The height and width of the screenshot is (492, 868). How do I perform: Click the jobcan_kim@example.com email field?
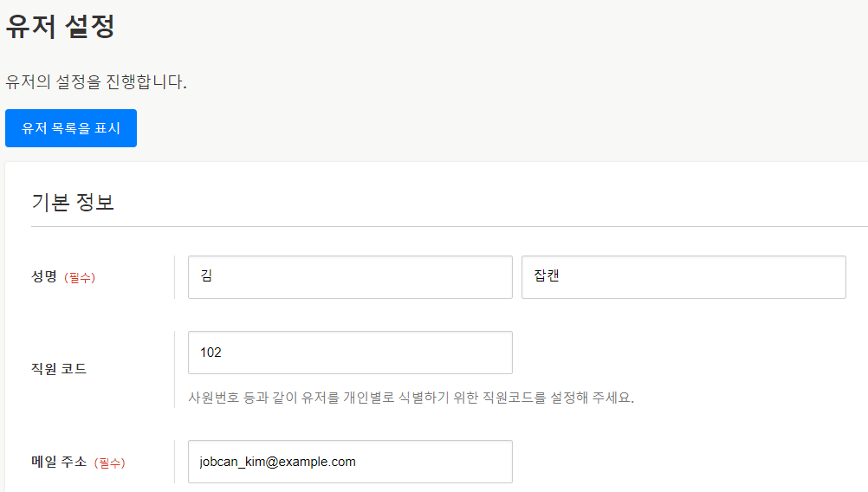click(350, 462)
